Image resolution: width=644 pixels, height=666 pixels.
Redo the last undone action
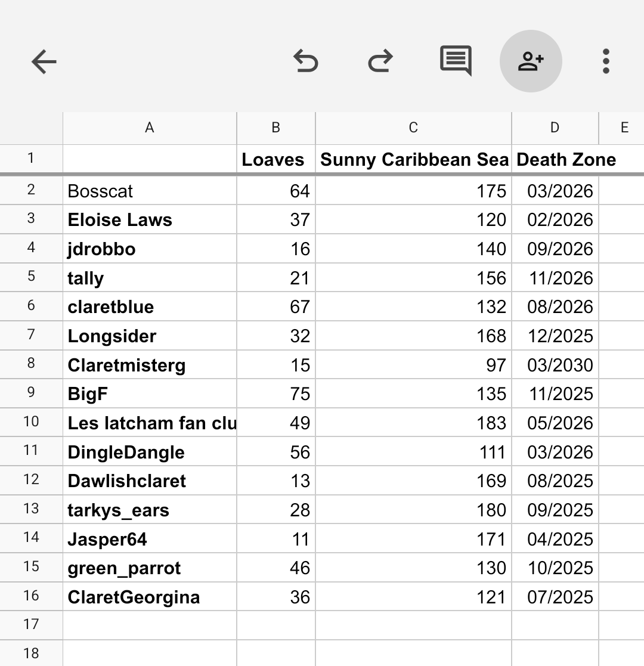380,61
